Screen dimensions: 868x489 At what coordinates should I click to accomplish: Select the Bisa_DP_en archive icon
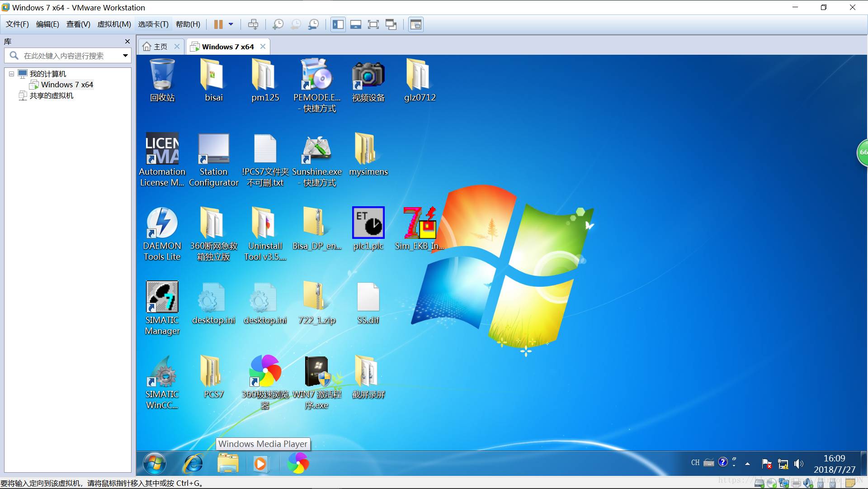click(316, 228)
